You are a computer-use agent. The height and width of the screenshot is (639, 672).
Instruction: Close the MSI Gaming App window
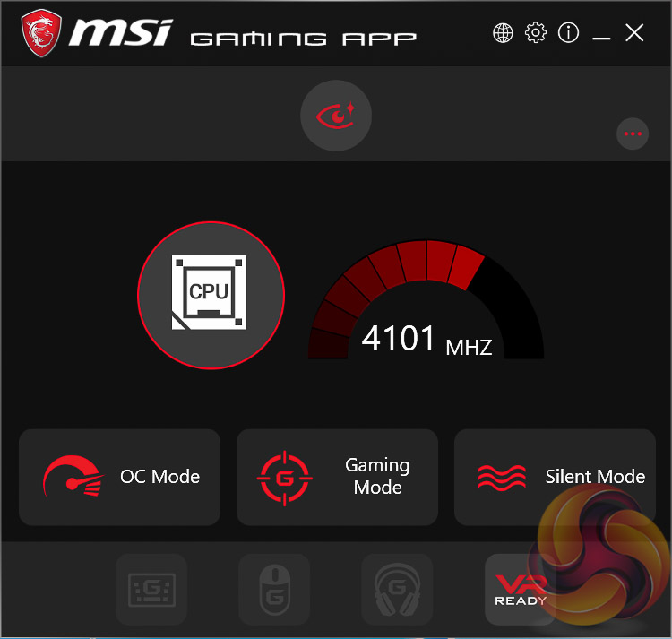click(x=634, y=33)
